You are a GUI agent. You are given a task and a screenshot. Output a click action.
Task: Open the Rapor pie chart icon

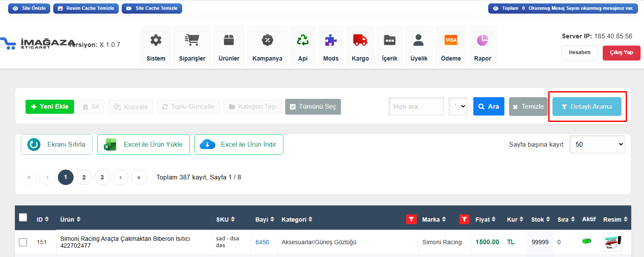482,40
